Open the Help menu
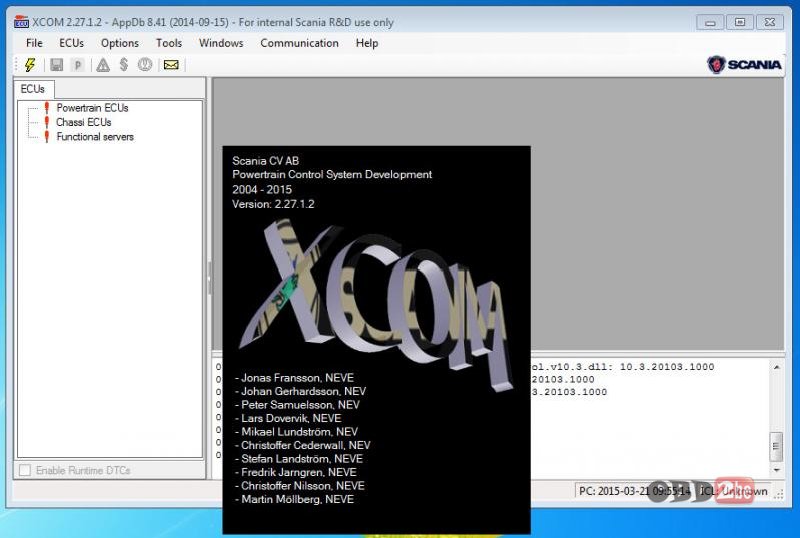Image resolution: width=800 pixels, height=538 pixels. click(367, 43)
